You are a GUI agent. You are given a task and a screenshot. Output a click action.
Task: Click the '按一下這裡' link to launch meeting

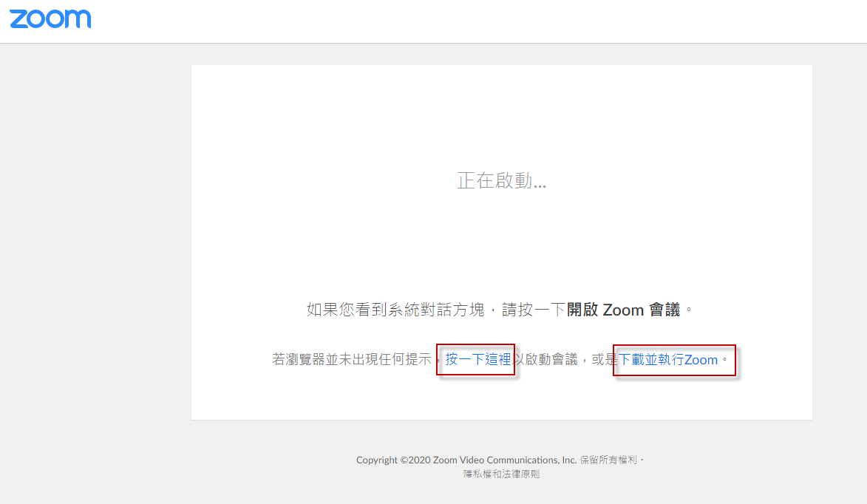(478, 360)
